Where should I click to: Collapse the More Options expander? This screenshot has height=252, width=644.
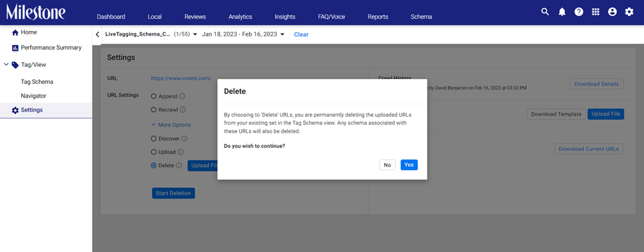pyautogui.click(x=171, y=125)
